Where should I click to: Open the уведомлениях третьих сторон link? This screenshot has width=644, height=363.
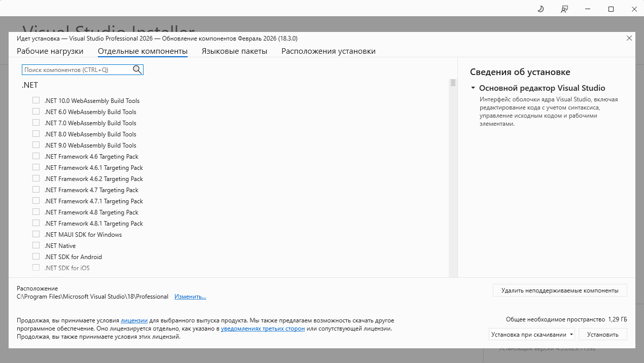click(x=263, y=329)
